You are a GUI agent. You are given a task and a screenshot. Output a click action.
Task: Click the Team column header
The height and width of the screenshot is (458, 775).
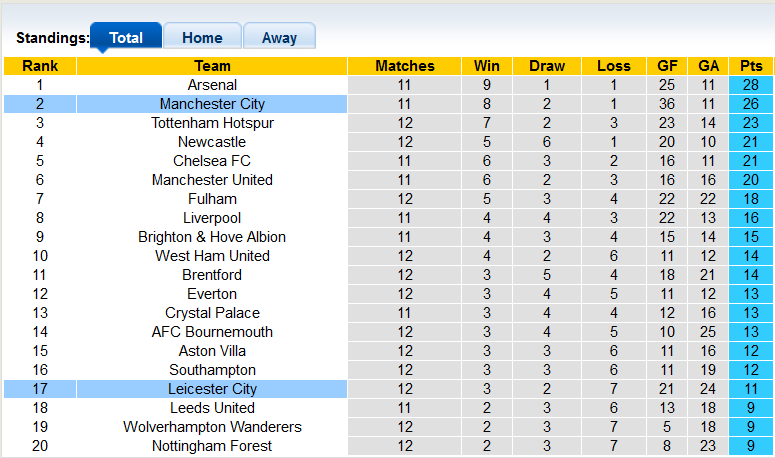click(212, 66)
